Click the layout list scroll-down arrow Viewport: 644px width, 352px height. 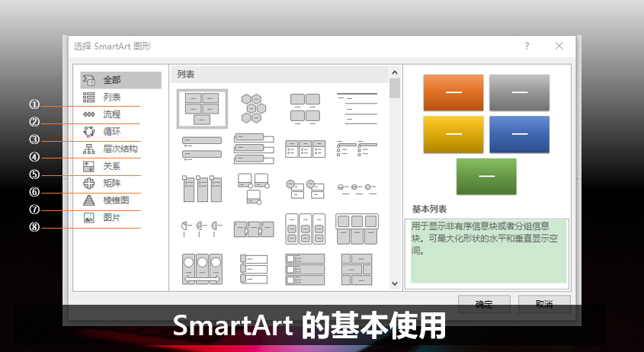click(395, 283)
